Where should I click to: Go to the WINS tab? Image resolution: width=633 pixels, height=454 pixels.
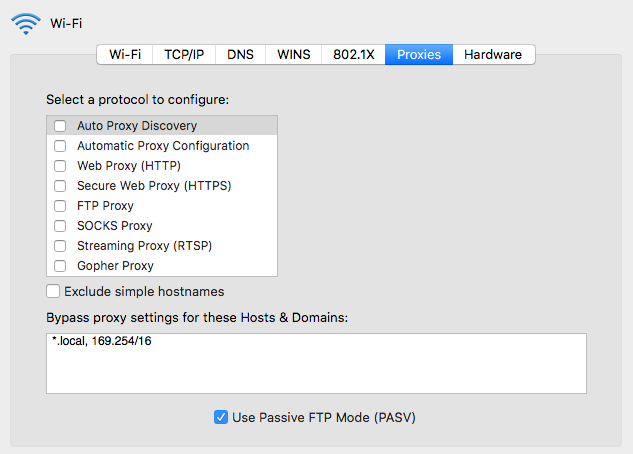(x=294, y=54)
